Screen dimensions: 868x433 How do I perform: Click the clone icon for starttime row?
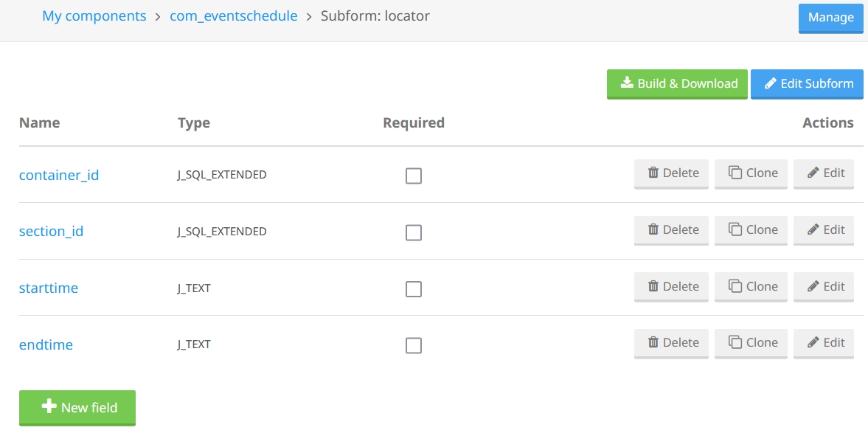[735, 286]
